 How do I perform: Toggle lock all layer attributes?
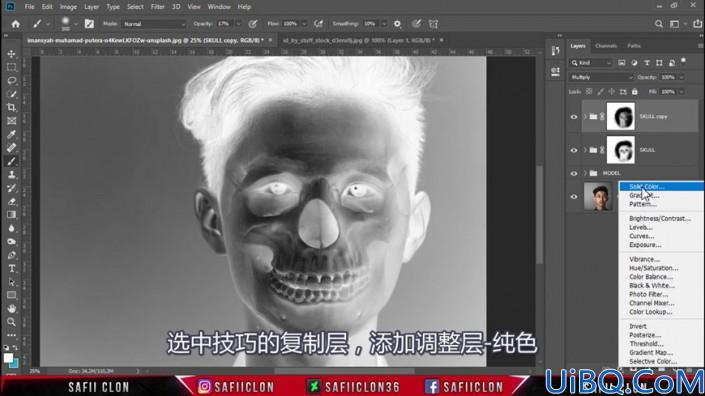click(634, 92)
